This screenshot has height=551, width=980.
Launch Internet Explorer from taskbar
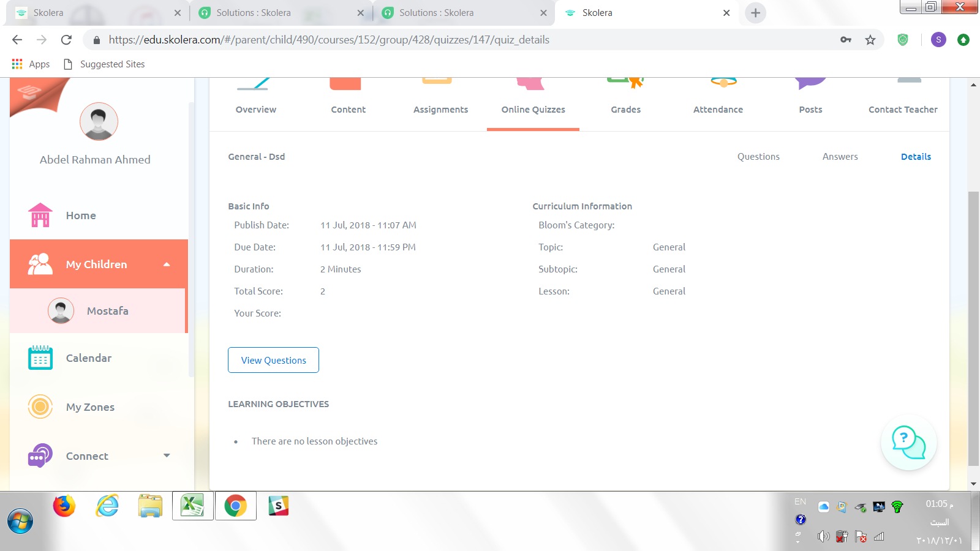(107, 506)
